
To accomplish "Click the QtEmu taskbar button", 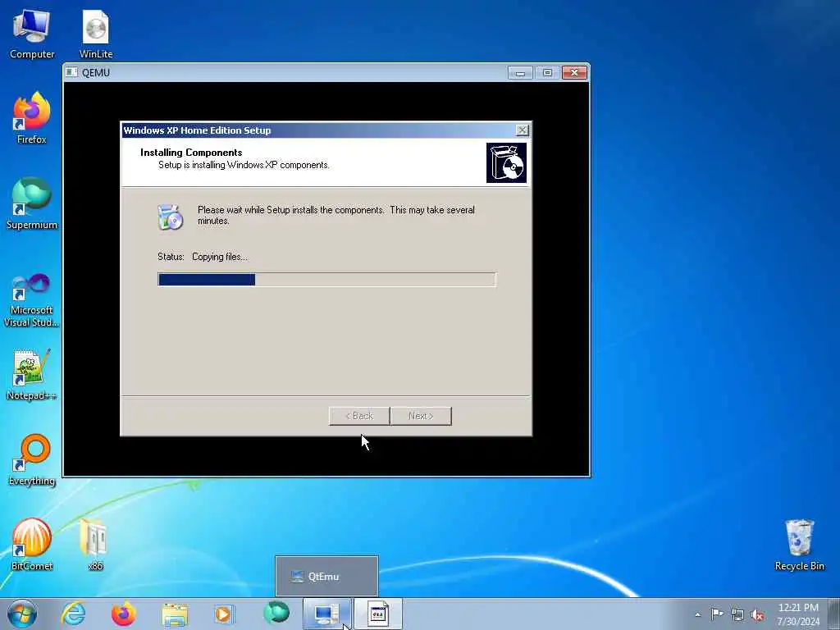I will [326, 614].
